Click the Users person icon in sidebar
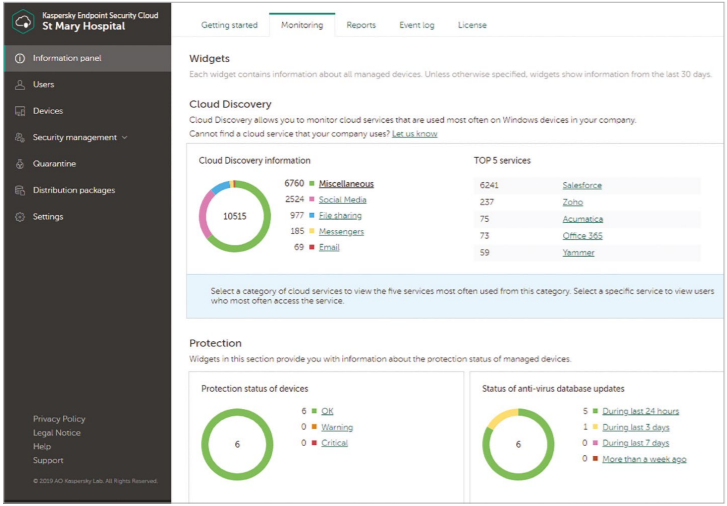This screenshot has height=506, width=727. pos(20,85)
